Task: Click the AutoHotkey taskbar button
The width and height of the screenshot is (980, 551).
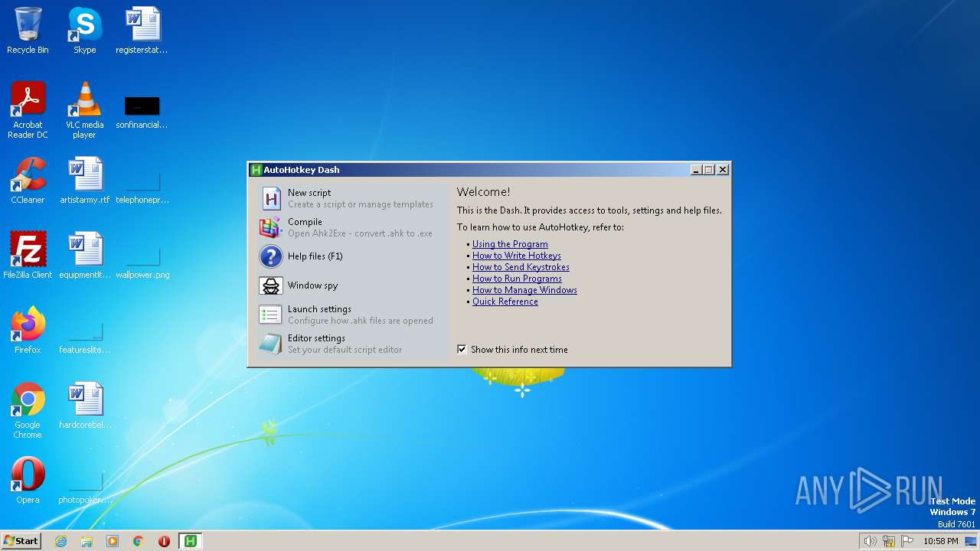Action: click(191, 541)
